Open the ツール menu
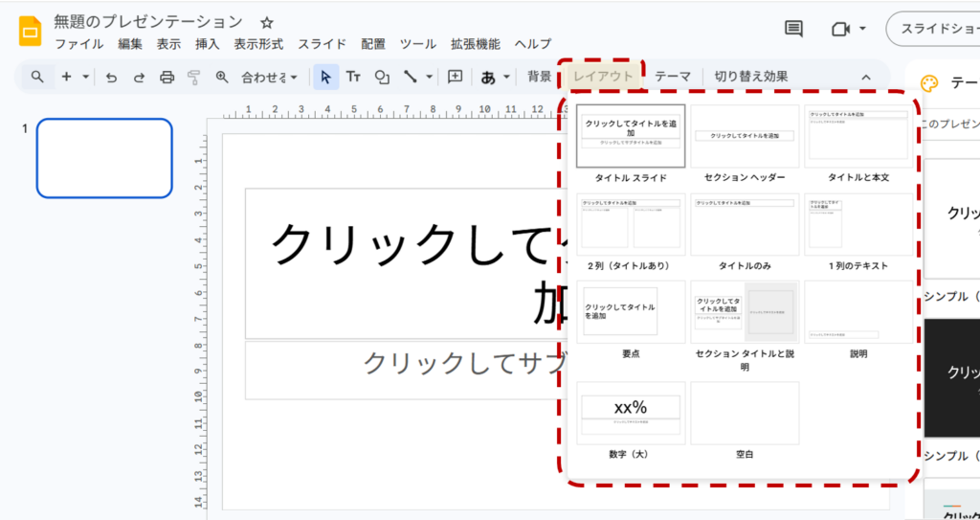 point(418,44)
